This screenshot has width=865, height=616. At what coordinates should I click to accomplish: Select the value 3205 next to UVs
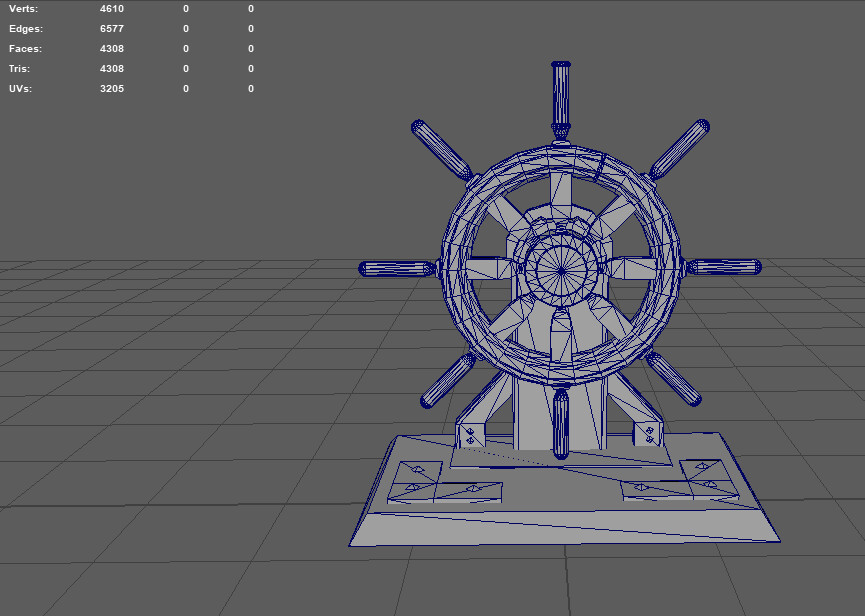110,88
